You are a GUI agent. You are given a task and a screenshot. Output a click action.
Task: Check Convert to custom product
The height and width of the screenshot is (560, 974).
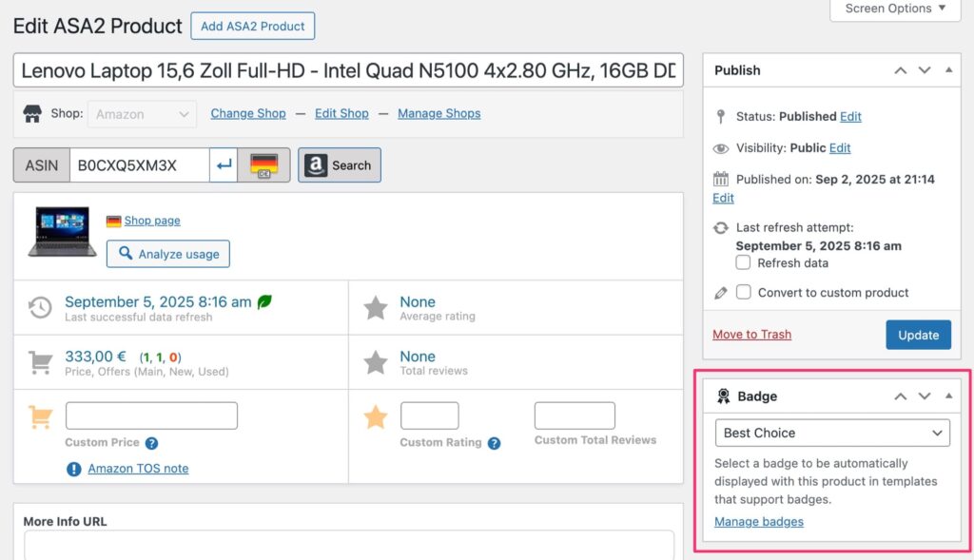tap(744, 293)
